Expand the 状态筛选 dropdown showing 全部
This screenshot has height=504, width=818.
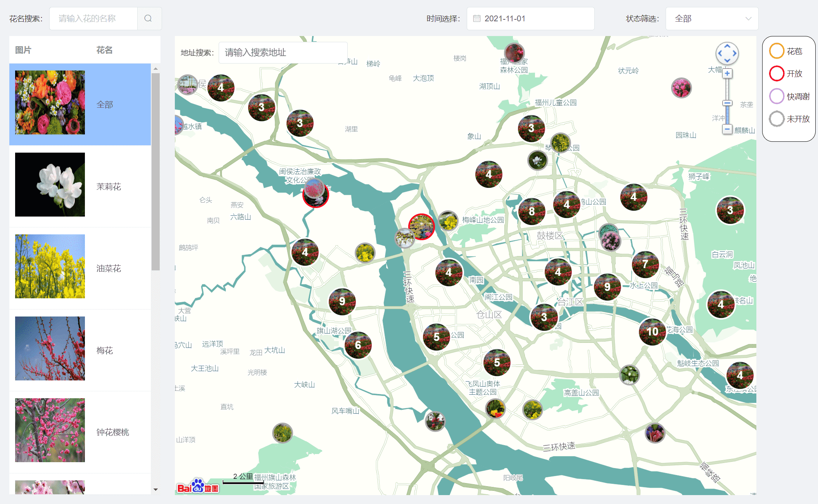pos(712,19)
